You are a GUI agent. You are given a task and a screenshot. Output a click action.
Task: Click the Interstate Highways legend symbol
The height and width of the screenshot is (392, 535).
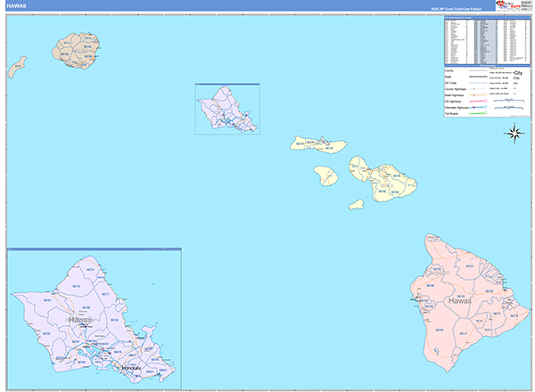point(476,106)
